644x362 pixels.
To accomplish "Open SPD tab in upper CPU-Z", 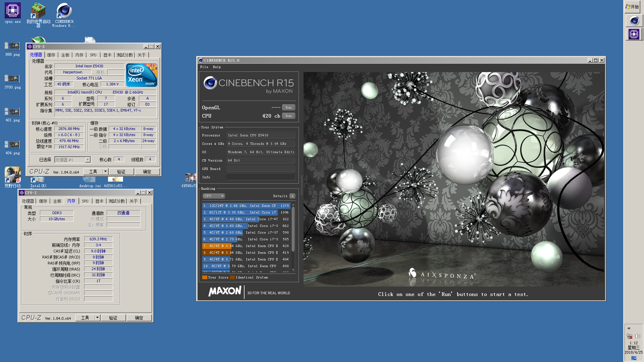I will click(x=93, y=55).
